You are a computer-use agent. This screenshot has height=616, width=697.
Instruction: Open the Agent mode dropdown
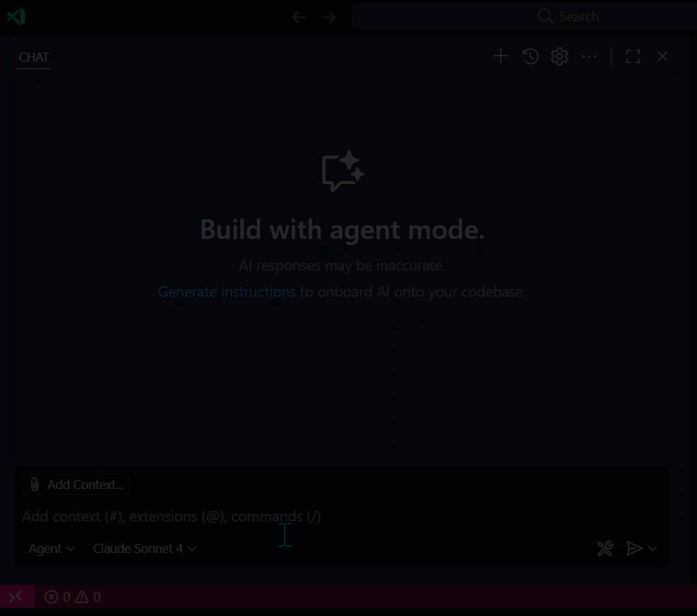[x=50, y=548]
